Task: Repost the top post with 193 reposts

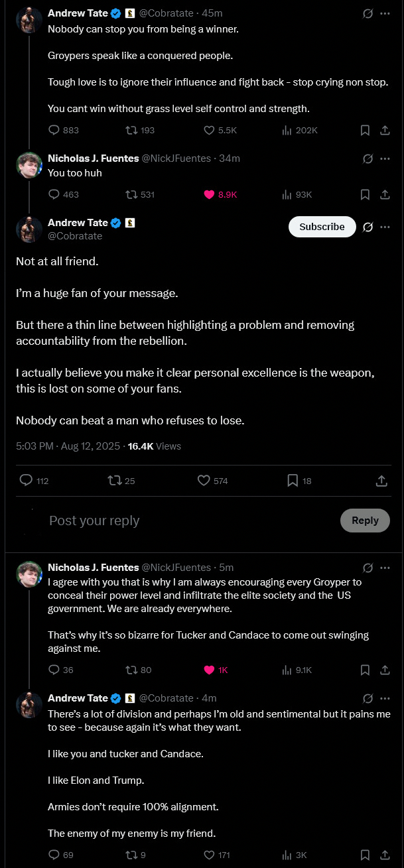Action: (131, 130)
